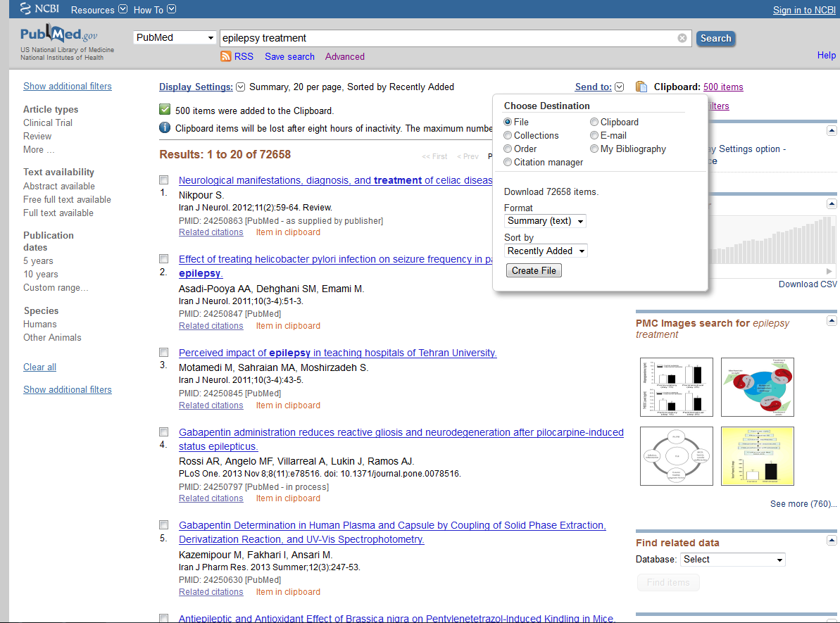Filter by Clinical Trial article type
This screenshot has width=840, height=623.
click(48, 122)
